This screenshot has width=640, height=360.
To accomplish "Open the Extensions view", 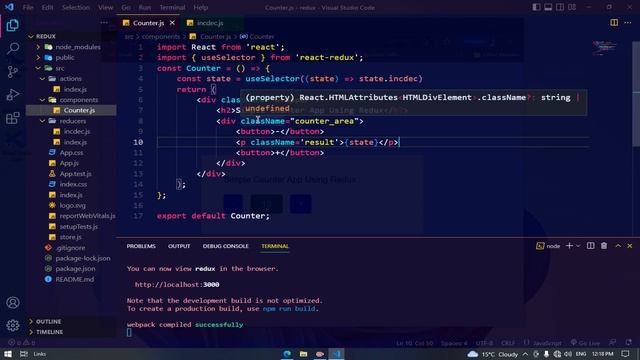I will click(13, 118).
